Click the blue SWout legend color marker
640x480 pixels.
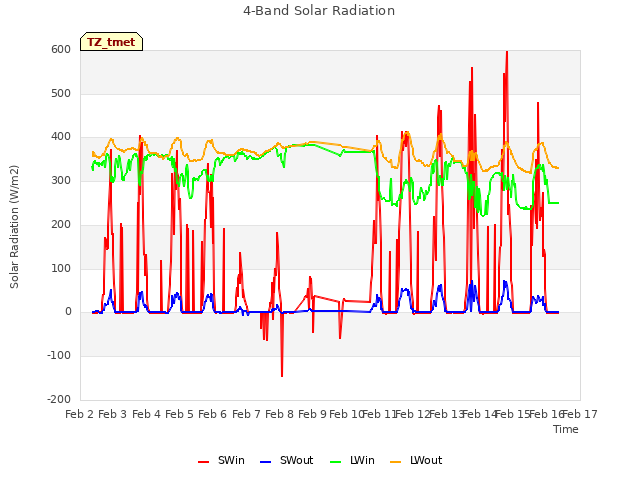click(x=265, y=462)
